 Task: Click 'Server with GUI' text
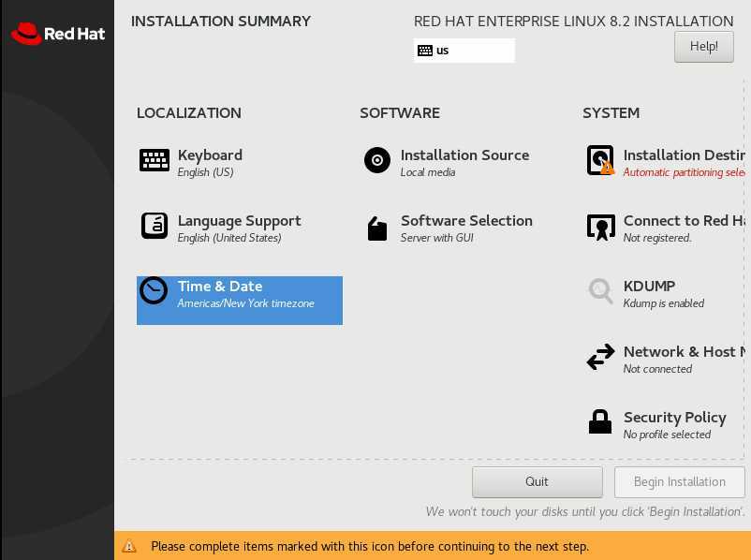coord(436,238)
